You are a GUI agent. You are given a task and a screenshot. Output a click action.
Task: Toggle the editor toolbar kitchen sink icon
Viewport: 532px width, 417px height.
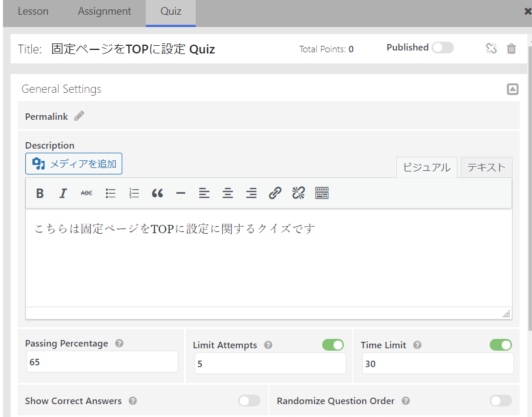322,193
